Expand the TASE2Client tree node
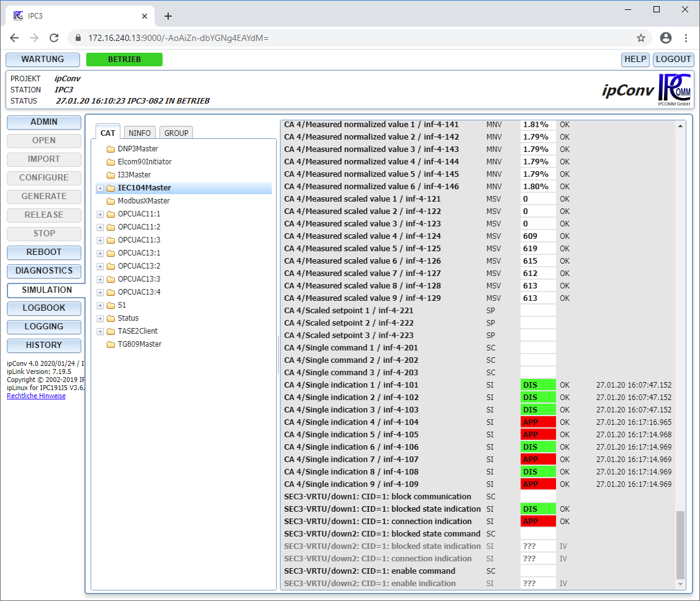 pos(100,331)
